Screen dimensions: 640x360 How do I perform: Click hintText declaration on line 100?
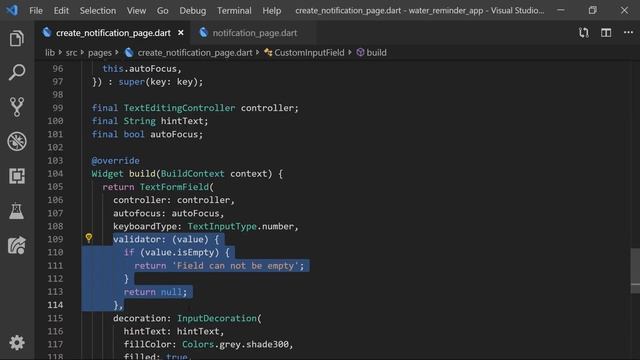[182, 121]
